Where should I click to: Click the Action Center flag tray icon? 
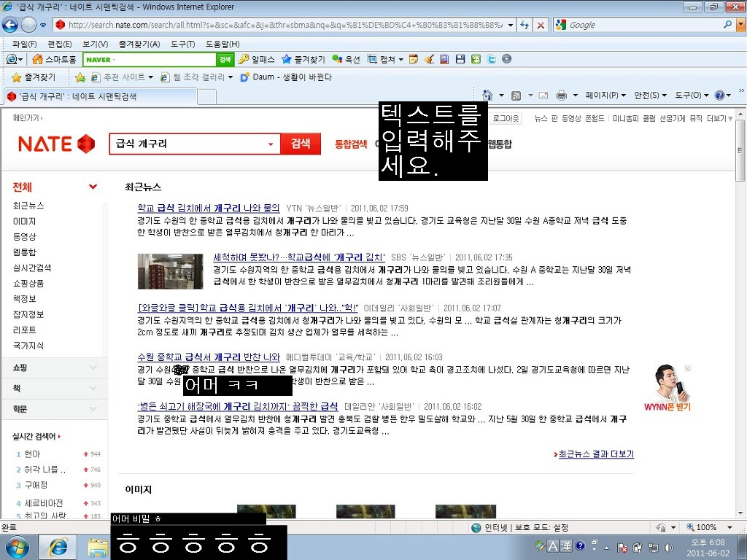pyautogui.click(x=622, y=548)
